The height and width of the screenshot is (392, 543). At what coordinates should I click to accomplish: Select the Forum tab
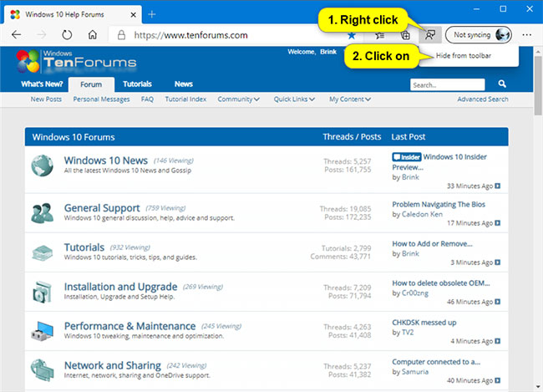click(91, 84)
